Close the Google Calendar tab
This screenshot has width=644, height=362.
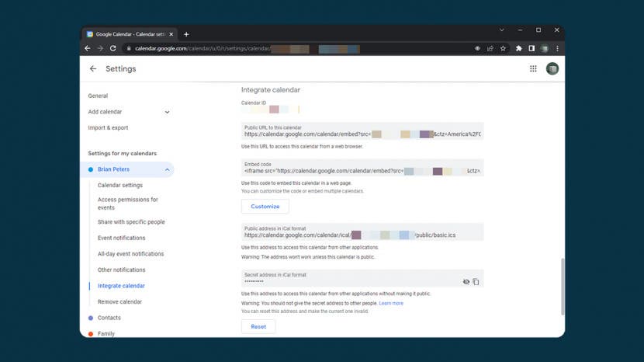pos(171,34)
